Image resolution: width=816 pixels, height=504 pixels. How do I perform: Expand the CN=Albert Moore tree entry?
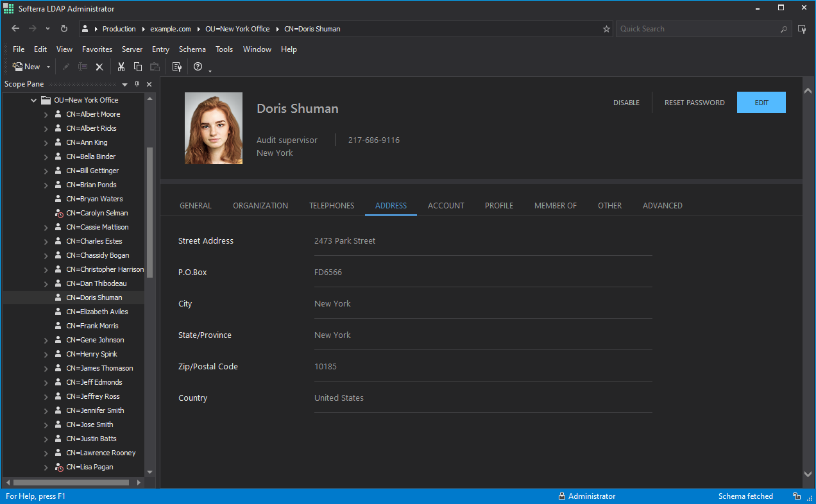click(46, 113)
